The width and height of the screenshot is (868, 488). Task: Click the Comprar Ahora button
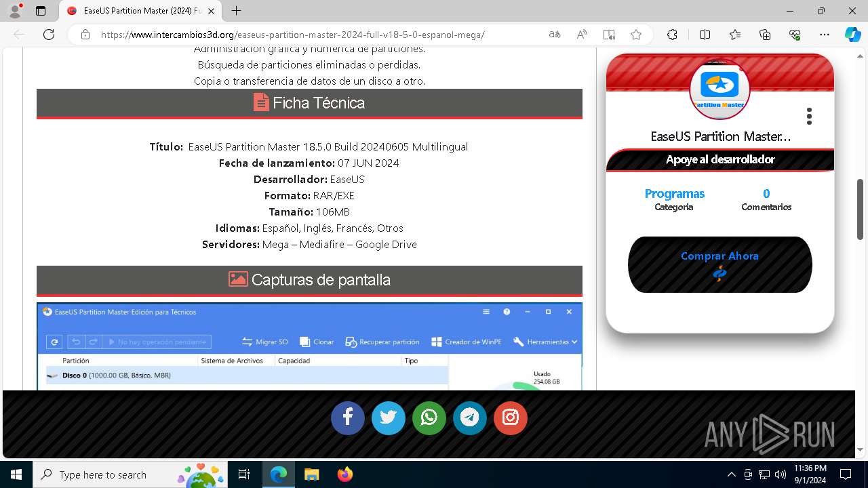pyautogui.click(x=719, y=264)
